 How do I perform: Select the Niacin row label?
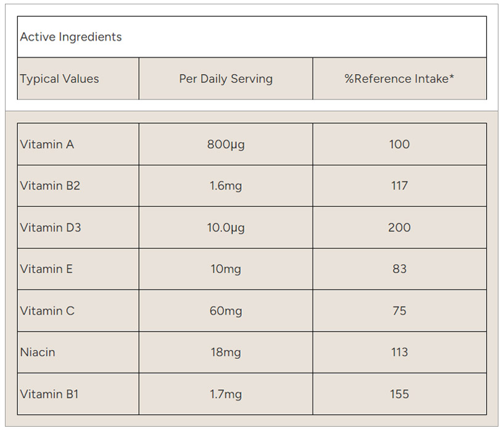(38, 353)
